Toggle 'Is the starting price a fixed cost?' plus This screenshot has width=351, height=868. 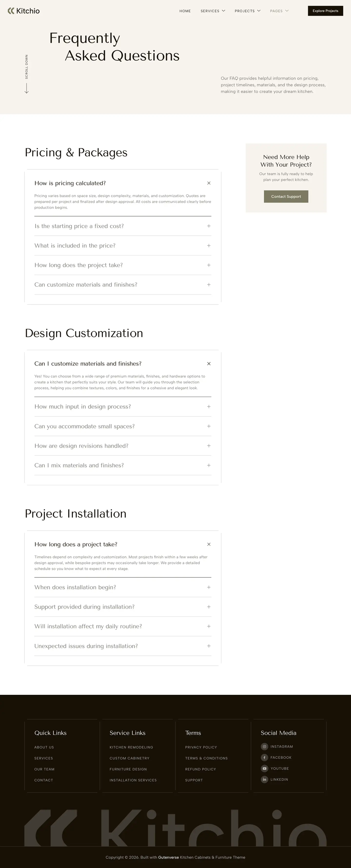point(209,226)
